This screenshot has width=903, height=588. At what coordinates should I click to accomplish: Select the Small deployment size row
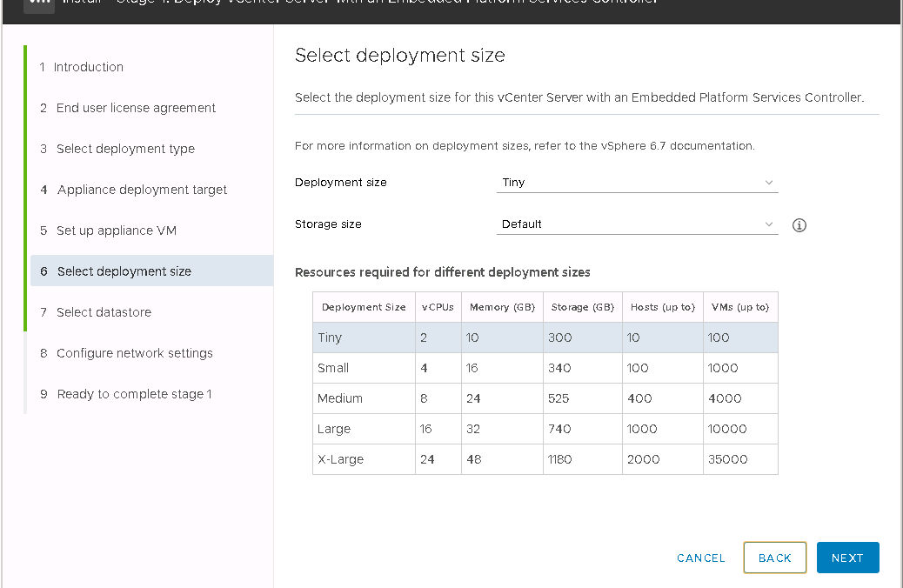click(545, 368)
